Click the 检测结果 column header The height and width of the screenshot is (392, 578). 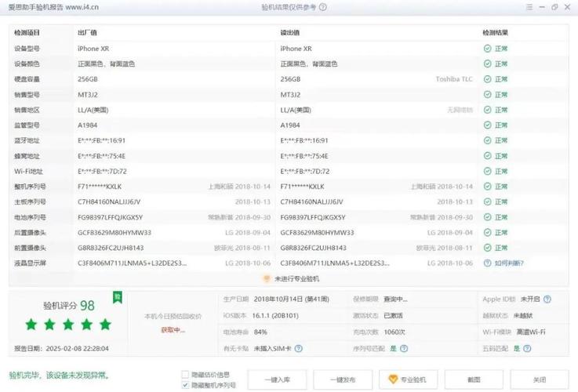tap(496, 33)
